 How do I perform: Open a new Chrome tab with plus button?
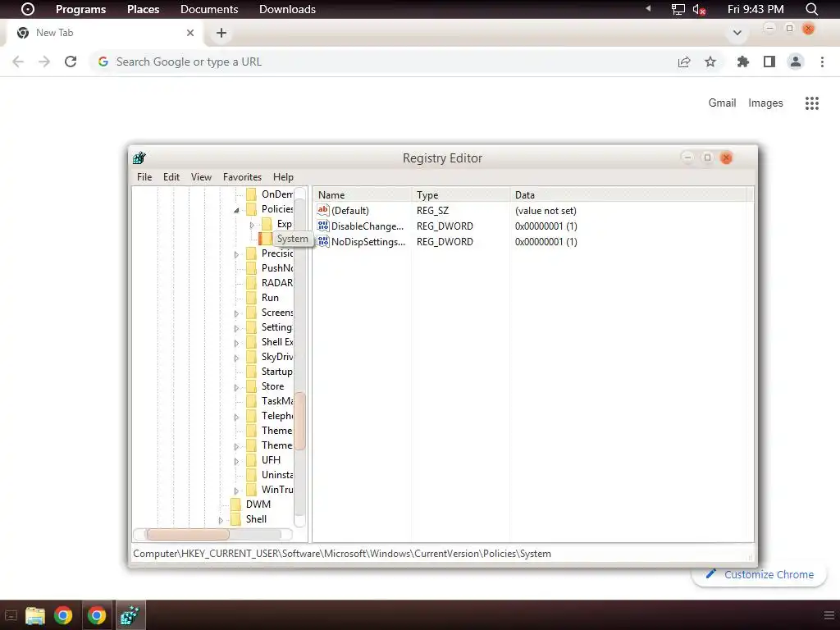221,33
